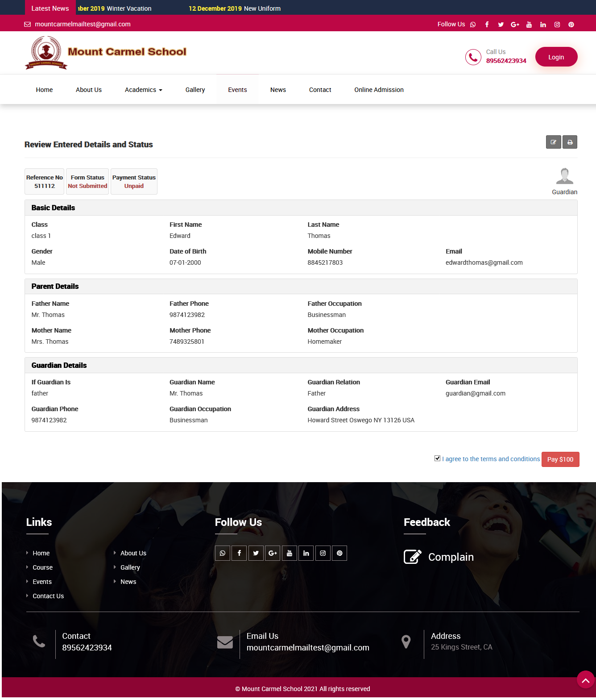Screen dimensions: 596x700
Task: Open the terms and conditions link
Action: [x=491, y=459]
